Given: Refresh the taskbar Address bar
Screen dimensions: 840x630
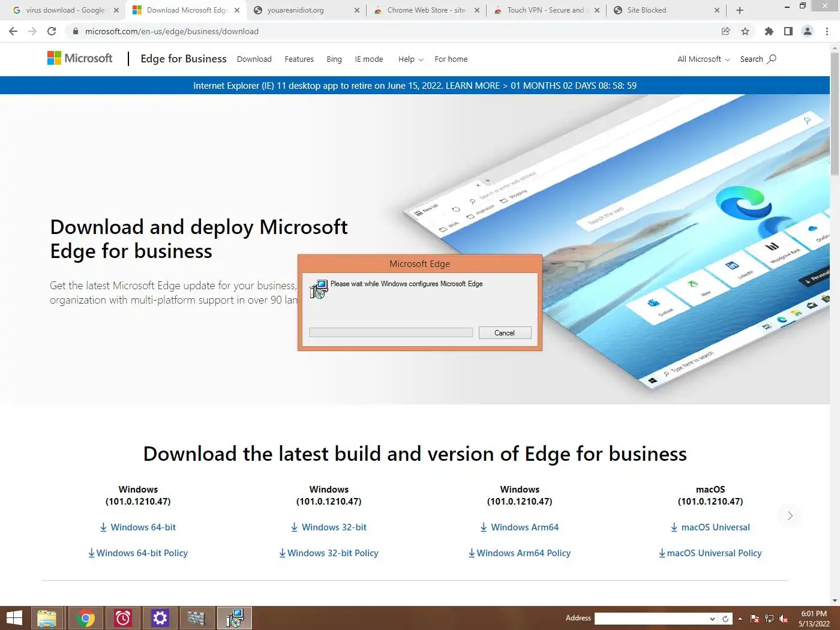Looking at the screenshot, I should pyautogui.click(x=725, y=619).
